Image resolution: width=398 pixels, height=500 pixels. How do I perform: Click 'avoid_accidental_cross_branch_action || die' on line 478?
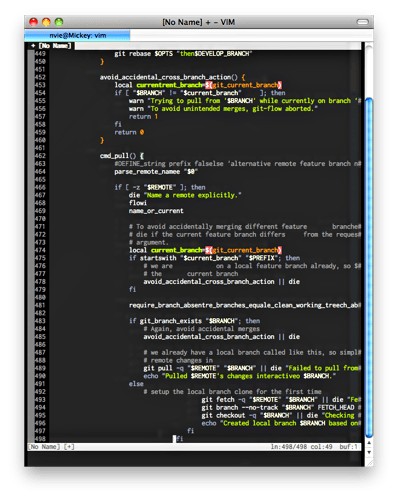222,282
